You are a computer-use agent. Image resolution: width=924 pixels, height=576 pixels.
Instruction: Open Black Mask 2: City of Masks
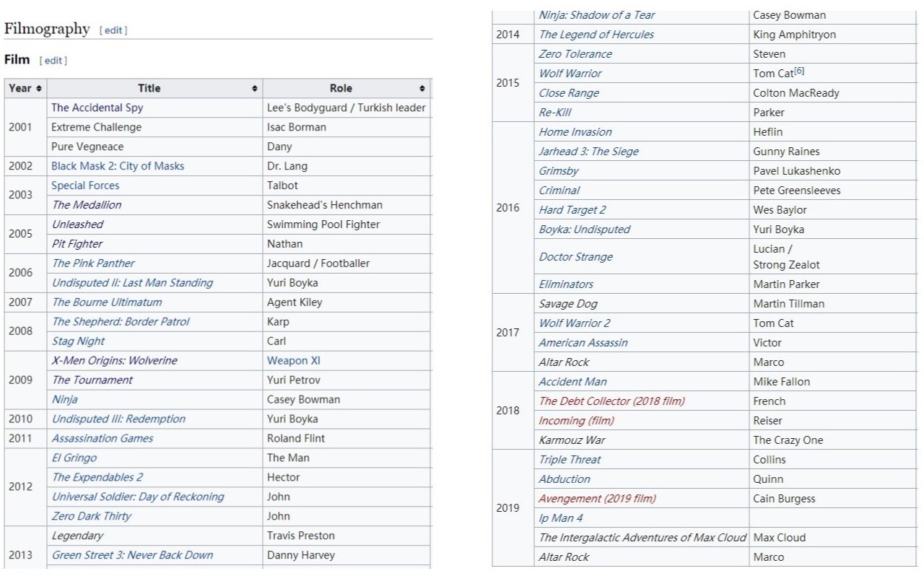[x=117, y=166]
